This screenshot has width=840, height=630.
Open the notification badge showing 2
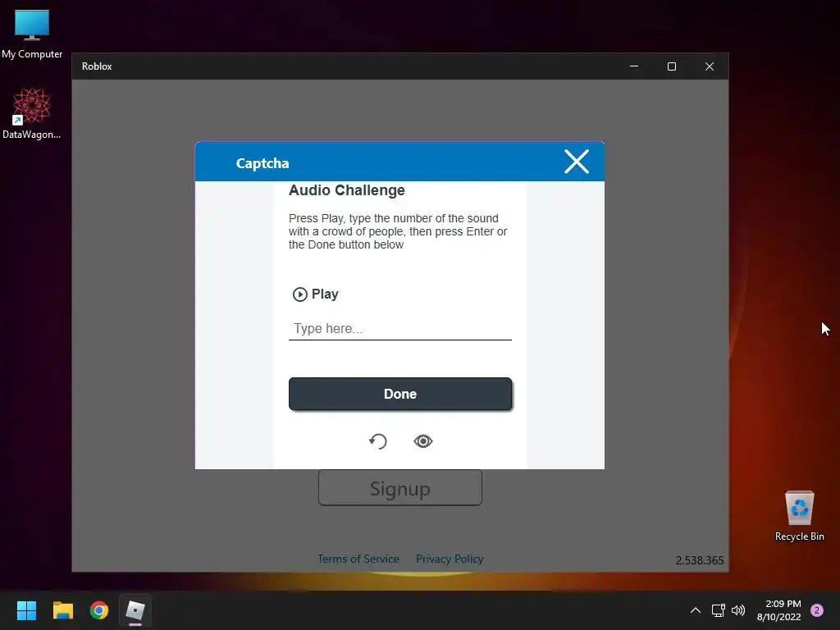(817, 610)
